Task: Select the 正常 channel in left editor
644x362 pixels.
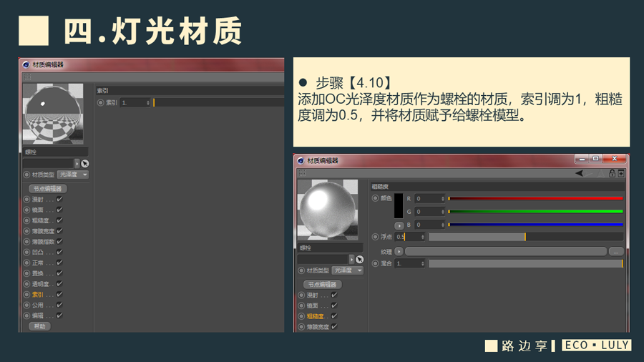Action: [x=38, y=263]
